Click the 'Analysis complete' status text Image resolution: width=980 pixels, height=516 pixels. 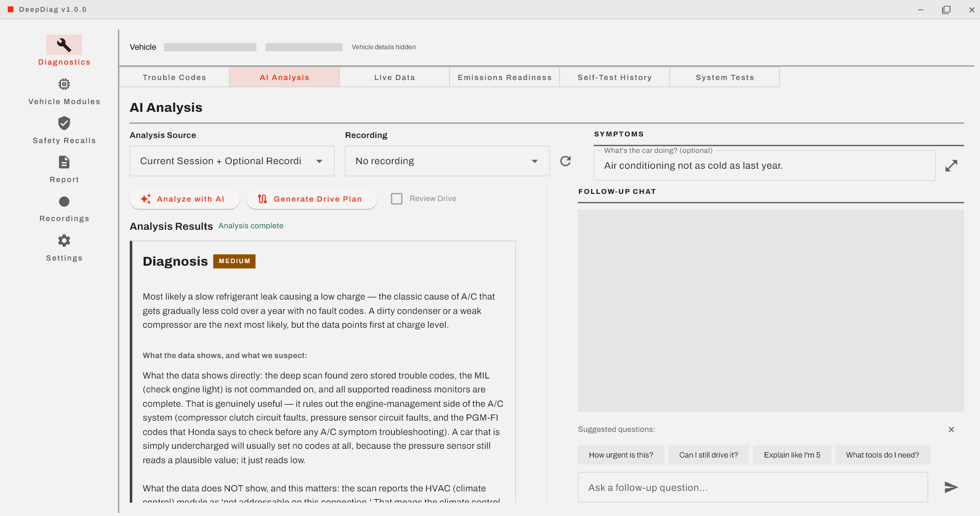[251, 226]
